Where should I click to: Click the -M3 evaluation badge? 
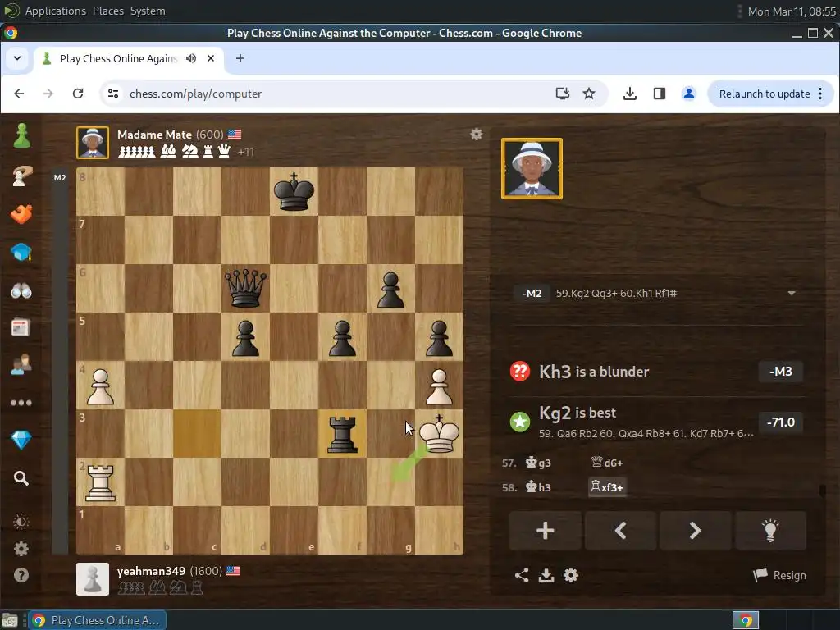(x=781, y=372)
